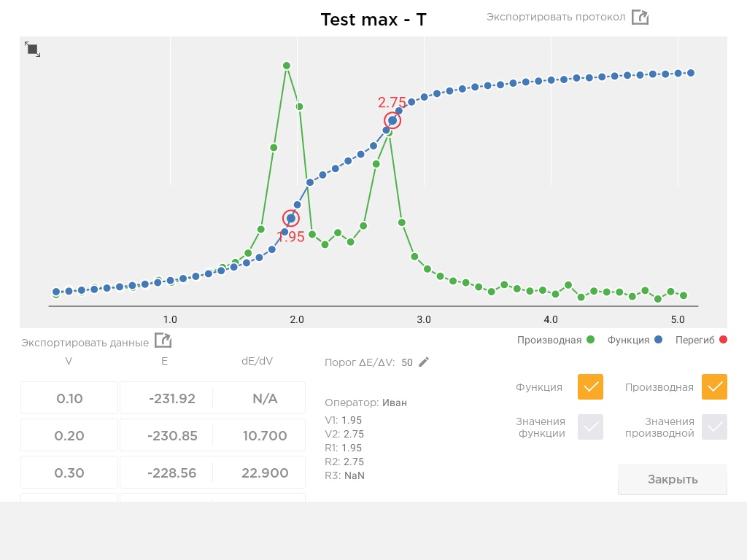Toggle the Производная checkbox

[714, 386]
